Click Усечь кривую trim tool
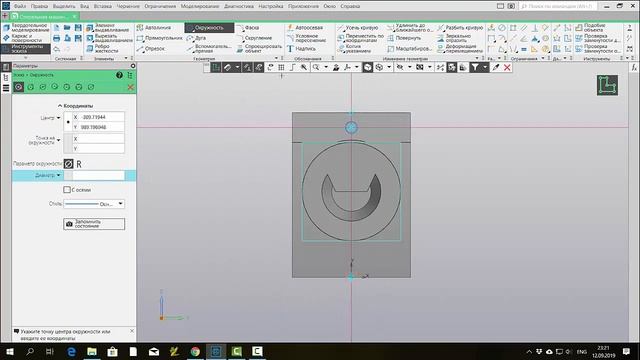Viewport: 640px width, 360px height. coord(358,28)
